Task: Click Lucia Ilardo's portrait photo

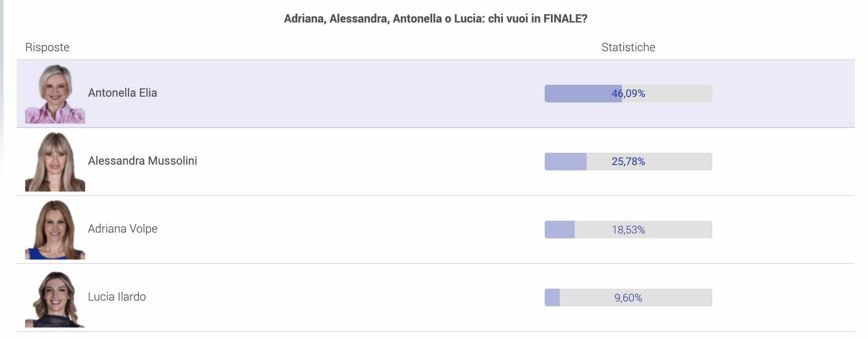Action: click(x=55, y=299)
